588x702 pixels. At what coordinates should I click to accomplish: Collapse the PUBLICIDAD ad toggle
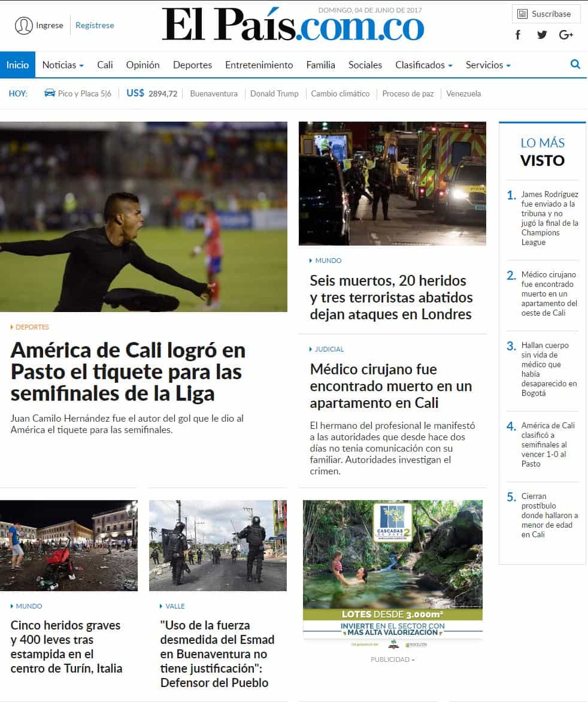pos(392,659)
